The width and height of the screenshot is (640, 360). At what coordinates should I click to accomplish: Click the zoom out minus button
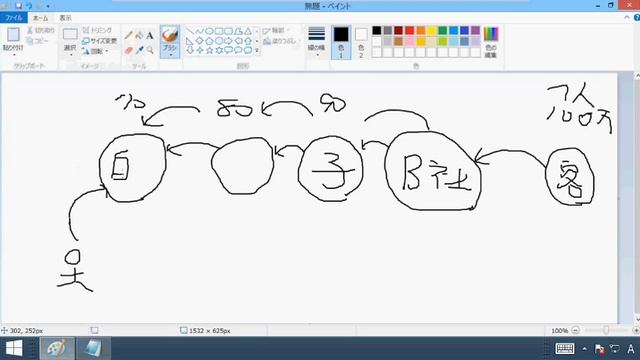pyautogui.click(x=576, y=330)
